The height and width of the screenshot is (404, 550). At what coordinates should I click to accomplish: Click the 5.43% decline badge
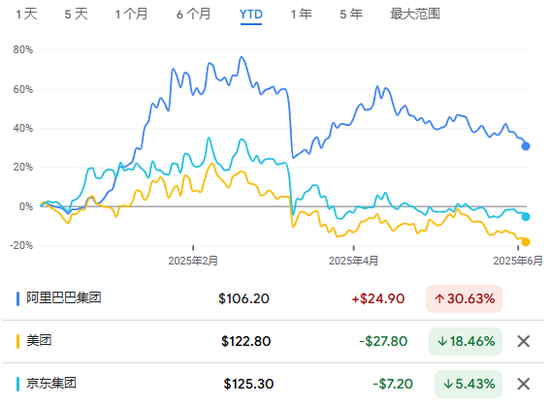(x=468, y=384)
